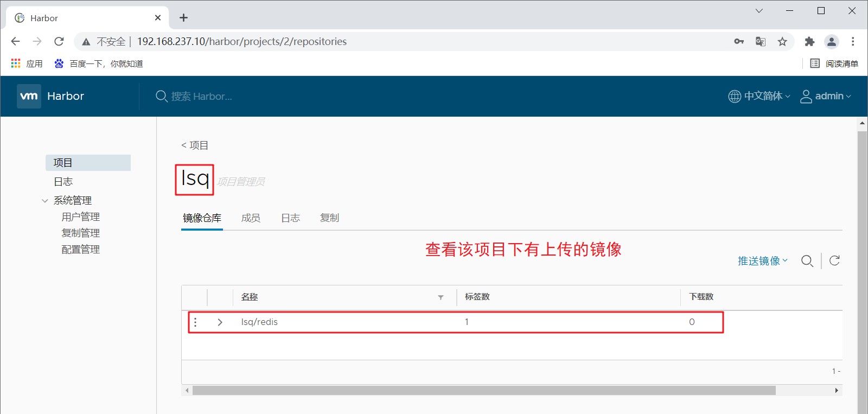Open 复制管理 in the sidebar
This screenshot has width=868, height=414.
pyautogui.click(x=80, y=233)
